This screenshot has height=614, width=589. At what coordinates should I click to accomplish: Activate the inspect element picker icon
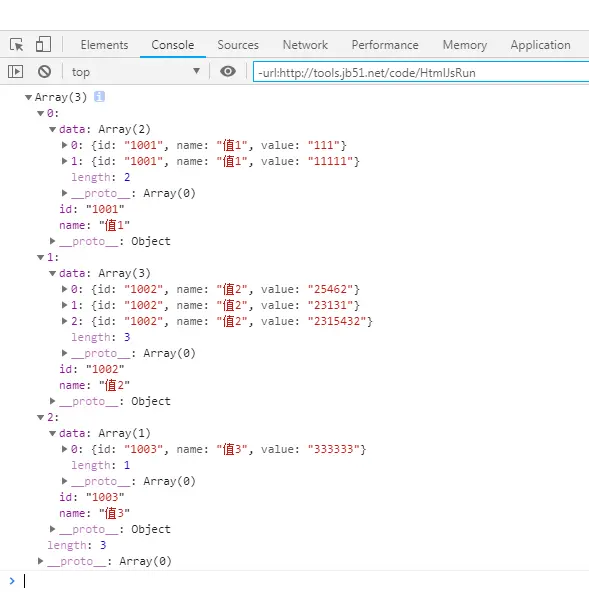click(16, 45)
